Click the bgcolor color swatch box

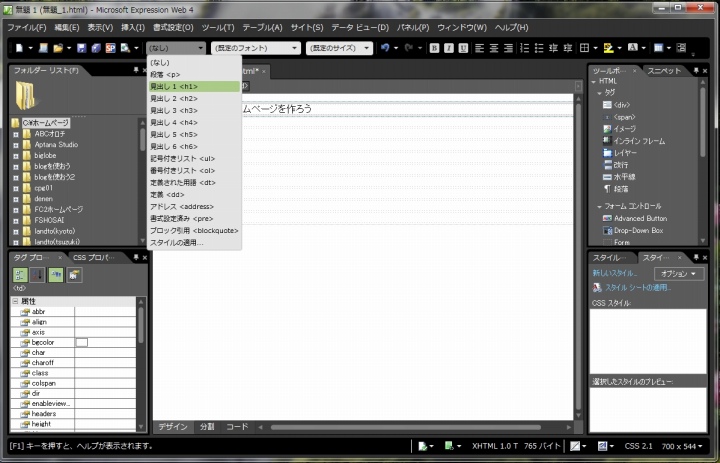pyautogui.click(x=82, y=343)
